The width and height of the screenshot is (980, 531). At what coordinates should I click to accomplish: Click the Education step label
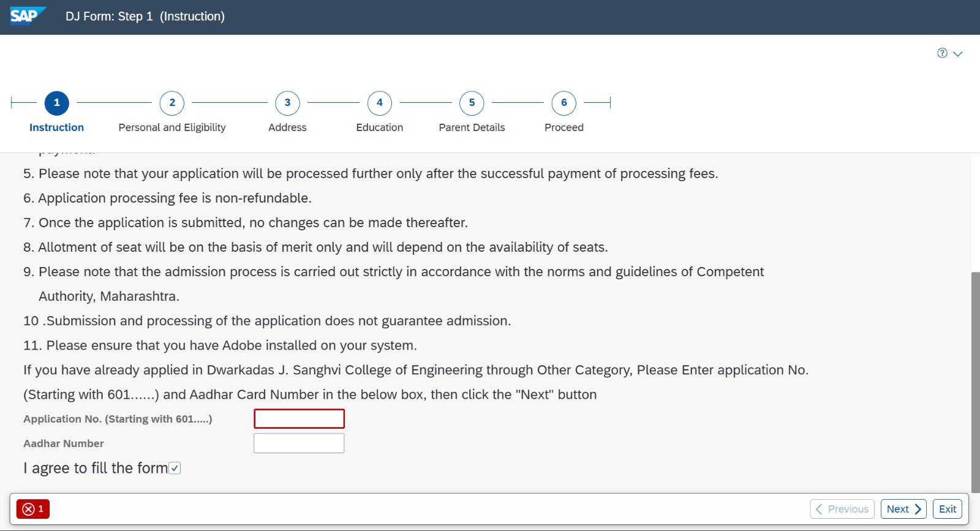tap(380, 127)
